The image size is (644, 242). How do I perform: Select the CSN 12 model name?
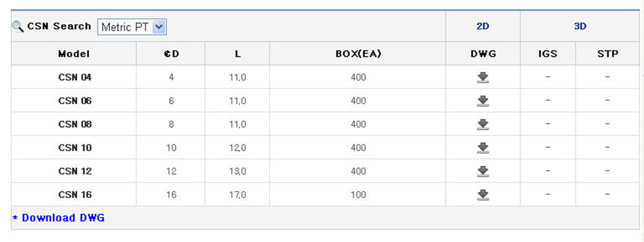75,171
